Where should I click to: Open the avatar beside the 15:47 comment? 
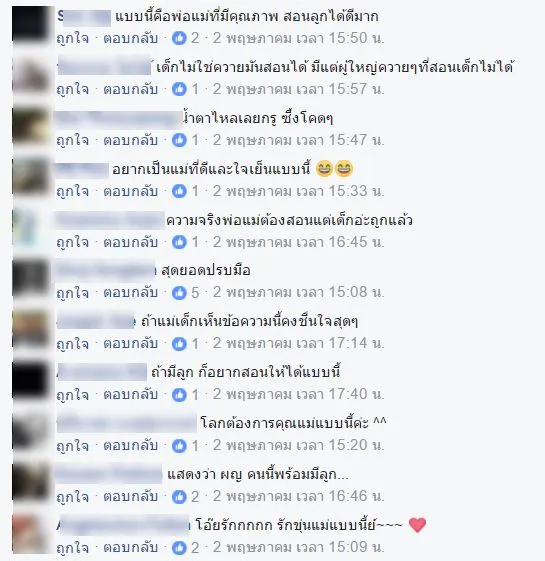31,126
